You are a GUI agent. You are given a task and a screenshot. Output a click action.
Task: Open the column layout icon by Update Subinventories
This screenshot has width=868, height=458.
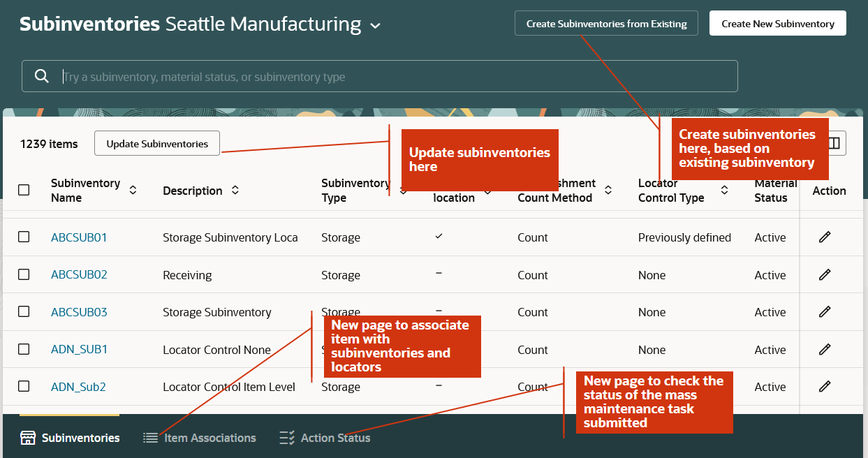[x=834, y=143]
